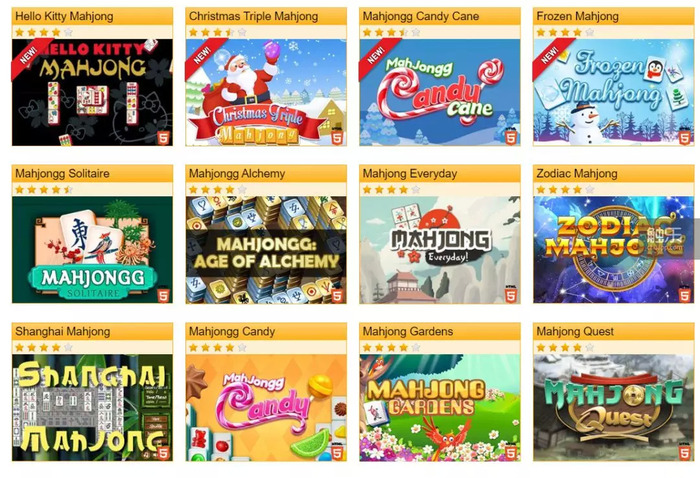Open the Zodiac Mahjong game thumbnail
This screenshot has width=700, height=478.
coord(613,249)
